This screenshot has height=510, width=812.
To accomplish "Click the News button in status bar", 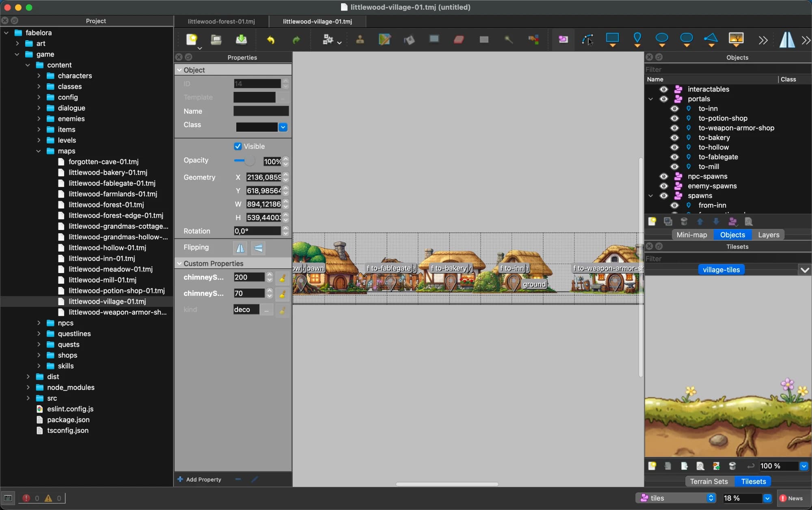I will click(x=791, y=498).
